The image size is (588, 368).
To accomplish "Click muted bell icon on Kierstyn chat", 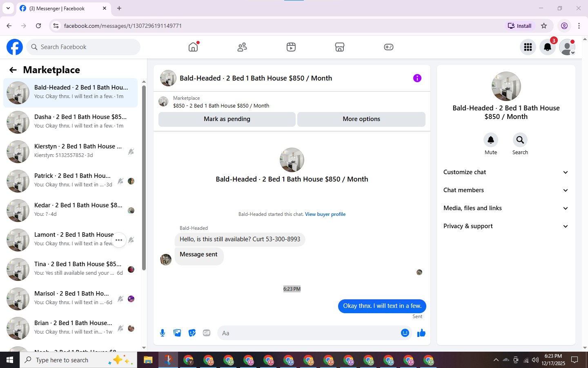I will point(131,152).
